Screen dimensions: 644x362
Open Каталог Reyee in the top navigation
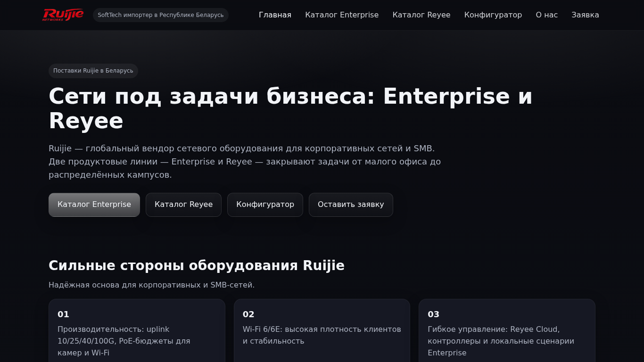click(x=421, y=15)
